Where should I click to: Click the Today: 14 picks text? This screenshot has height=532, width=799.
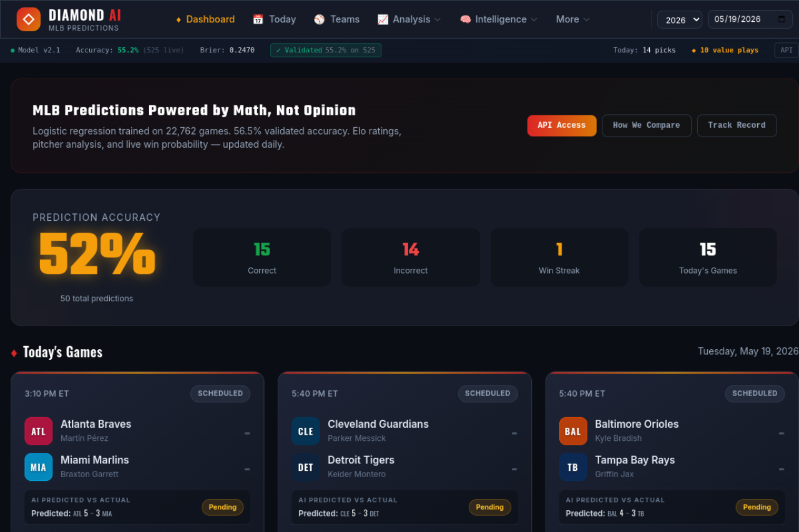[644, 51]
